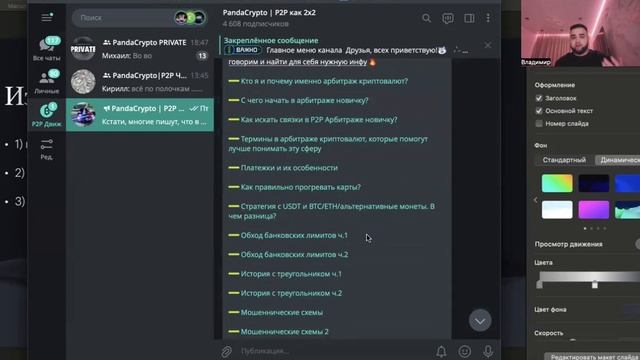This screenshot has height=360, width=640.
Task: Open link Обход банковских лимитов ч.1
Action: click(x=294, y=235)
